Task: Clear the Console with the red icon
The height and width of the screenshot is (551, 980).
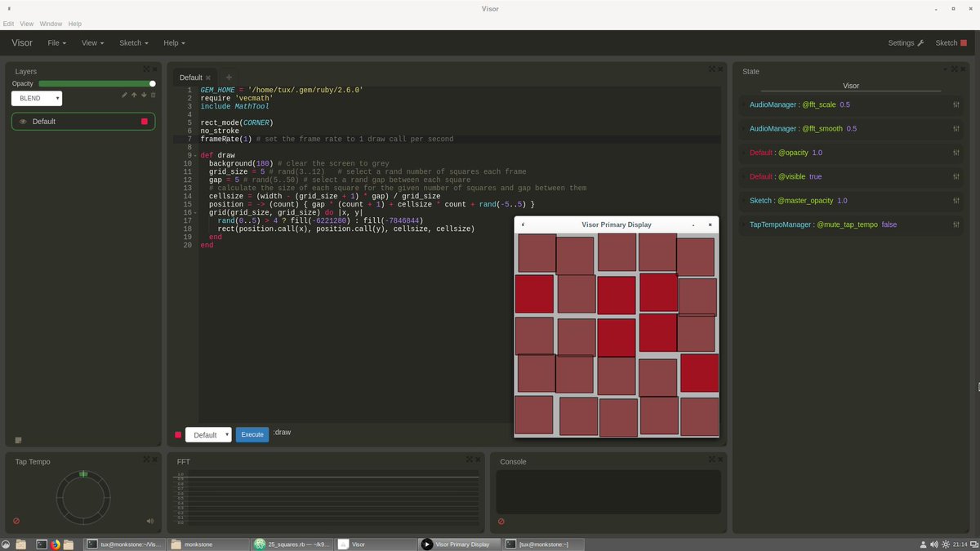Action: coord(501,521)
